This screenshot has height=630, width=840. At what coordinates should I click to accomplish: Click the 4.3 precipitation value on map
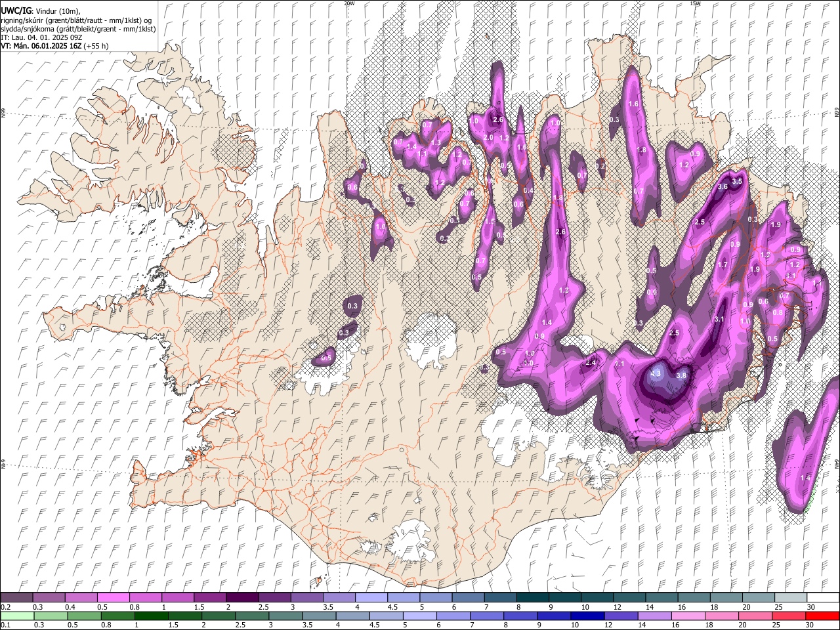pos(656,373)
